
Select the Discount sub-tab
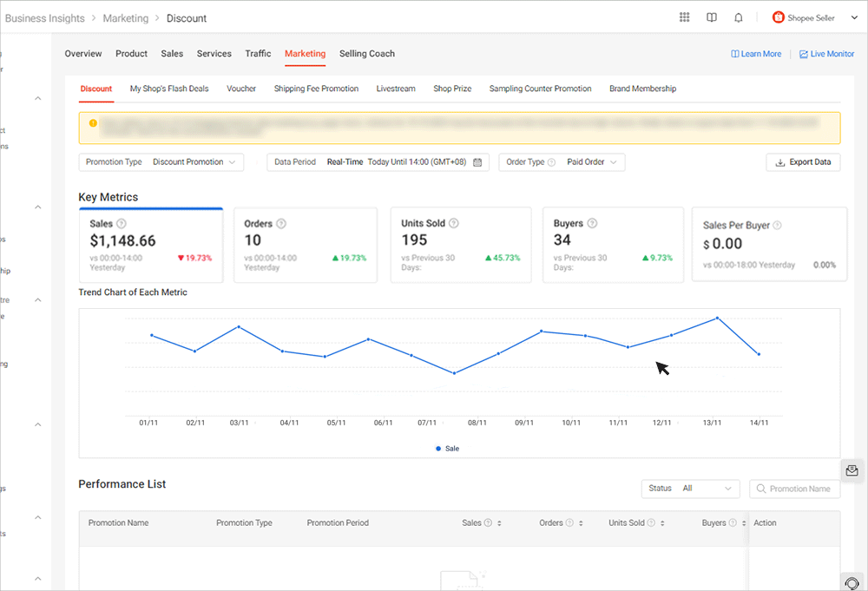coord(96,89)
